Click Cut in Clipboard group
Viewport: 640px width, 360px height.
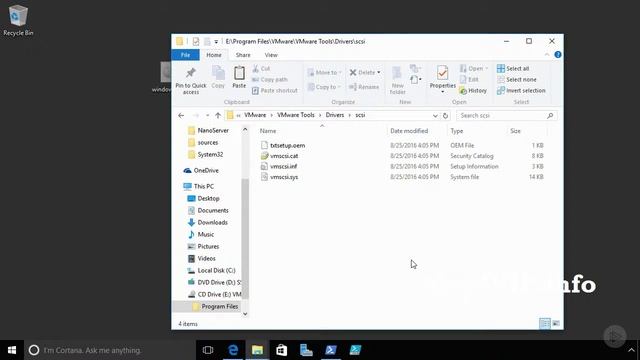click(x=261, y=69)
